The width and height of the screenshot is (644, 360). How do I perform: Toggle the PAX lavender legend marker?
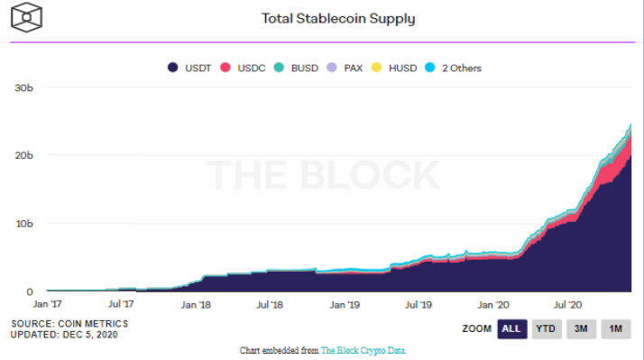coord(332,68)
